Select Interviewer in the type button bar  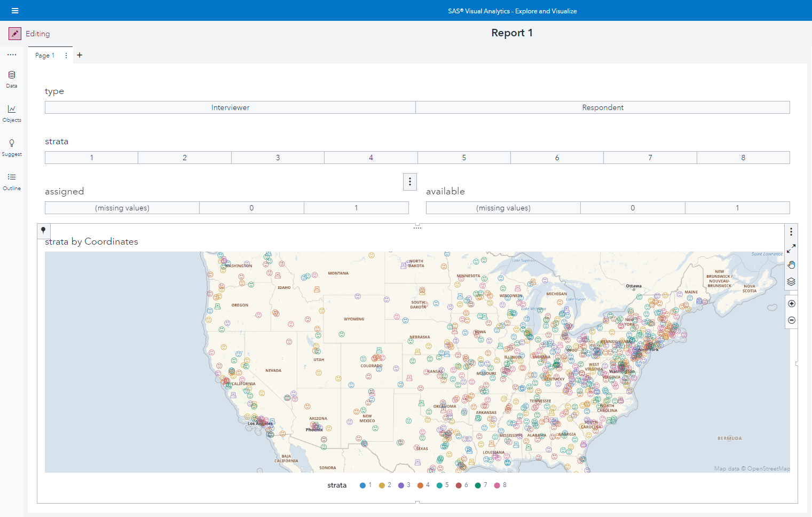[x=230, y=107]
